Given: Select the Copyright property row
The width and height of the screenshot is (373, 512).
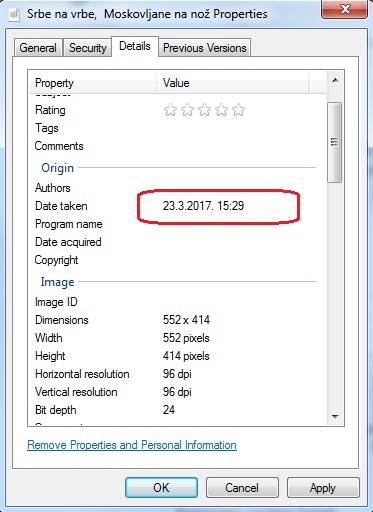Looking at the screenshot, I should 177,260.
